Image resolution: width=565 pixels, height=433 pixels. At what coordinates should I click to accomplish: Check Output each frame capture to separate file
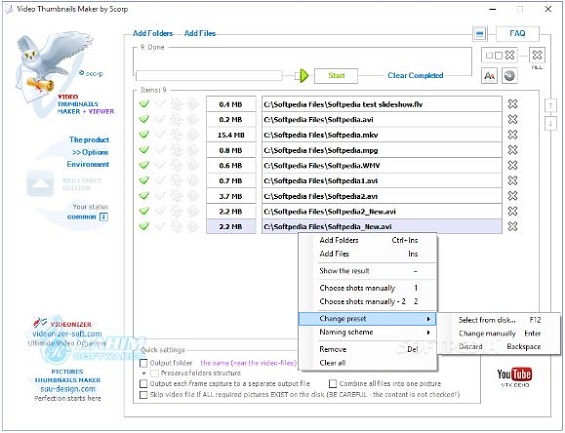point(143,384)
